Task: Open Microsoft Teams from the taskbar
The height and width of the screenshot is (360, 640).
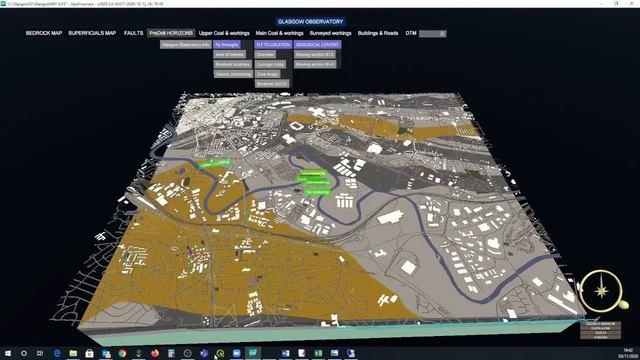Action: 204,353
